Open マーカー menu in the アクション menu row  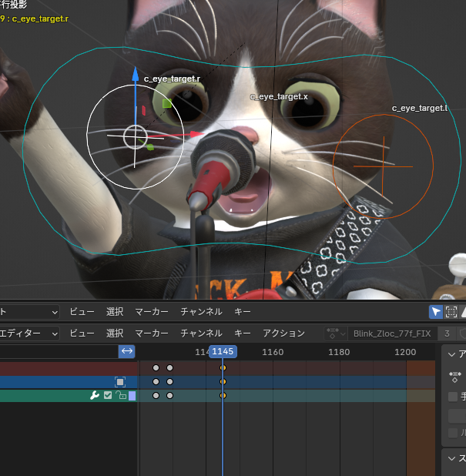tap(152, 334)
